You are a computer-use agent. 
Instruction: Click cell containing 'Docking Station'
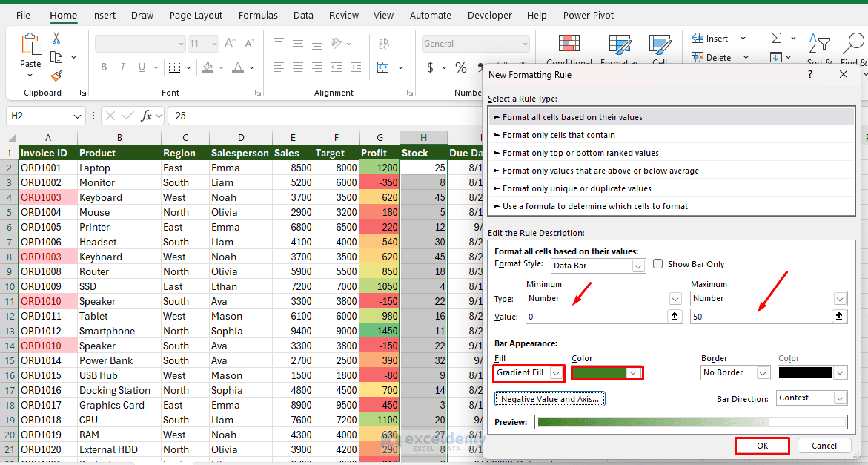119,390
